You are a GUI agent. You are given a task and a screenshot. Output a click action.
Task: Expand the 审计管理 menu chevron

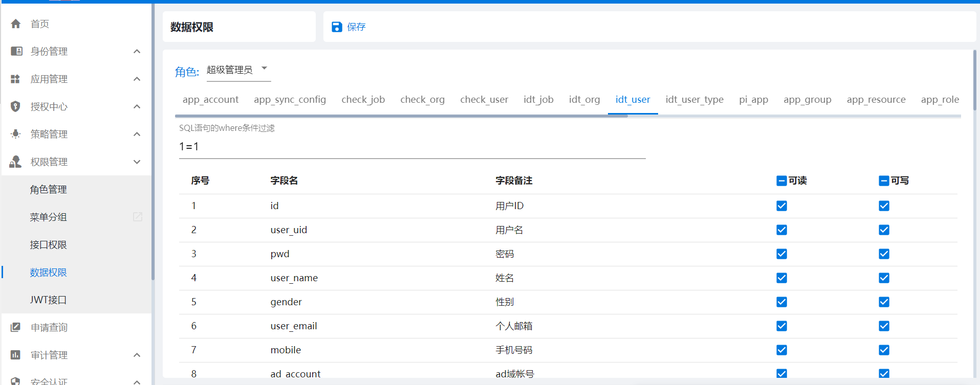click(137, 355)
